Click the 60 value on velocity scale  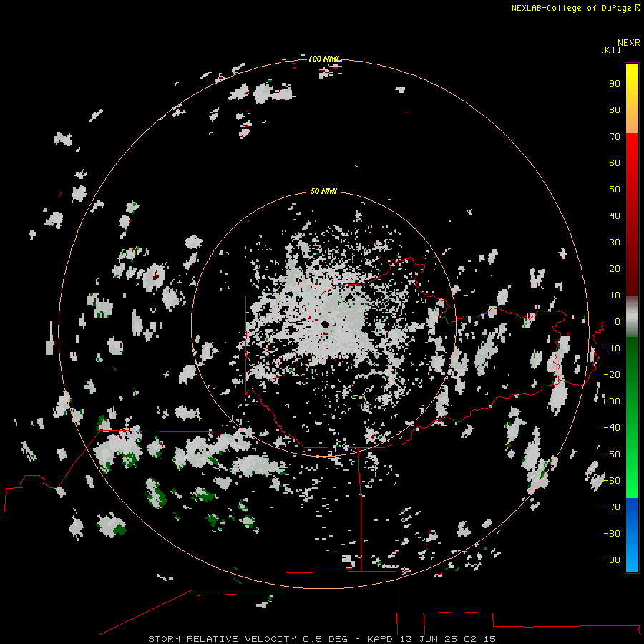coord(615,163)
